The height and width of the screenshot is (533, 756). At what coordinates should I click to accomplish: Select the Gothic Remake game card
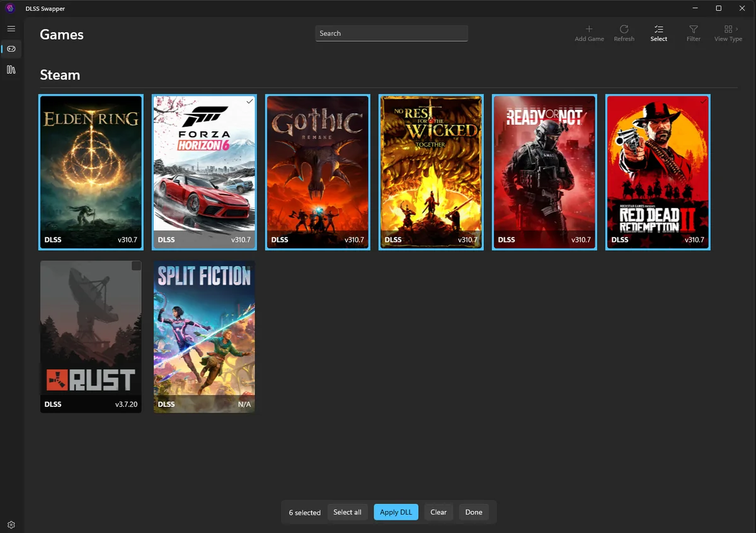point(318,172)
